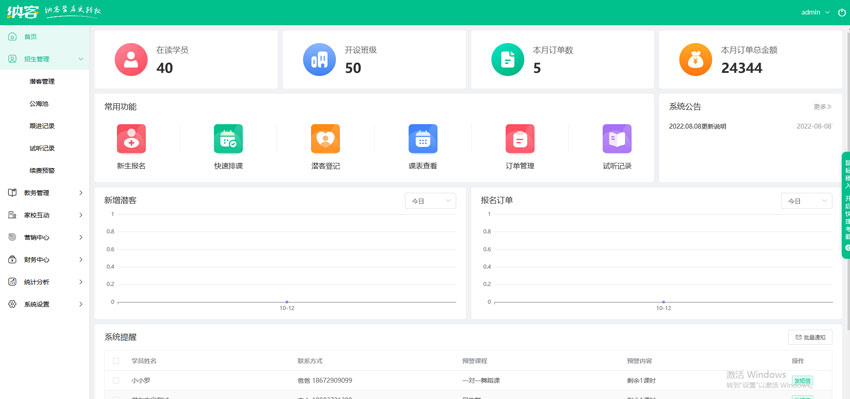
Task: Click the 潜客登记 orange icon
Action: (x=325, y=139)
